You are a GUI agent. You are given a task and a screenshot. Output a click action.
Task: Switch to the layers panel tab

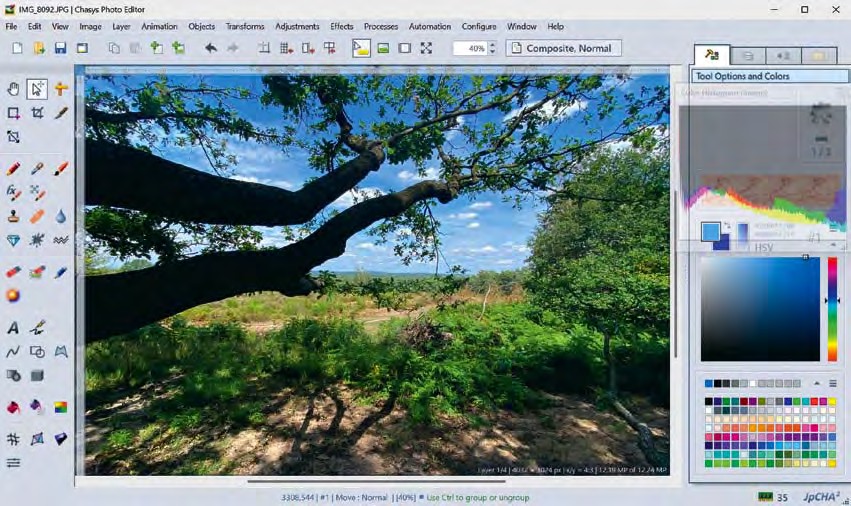(747, 56)
